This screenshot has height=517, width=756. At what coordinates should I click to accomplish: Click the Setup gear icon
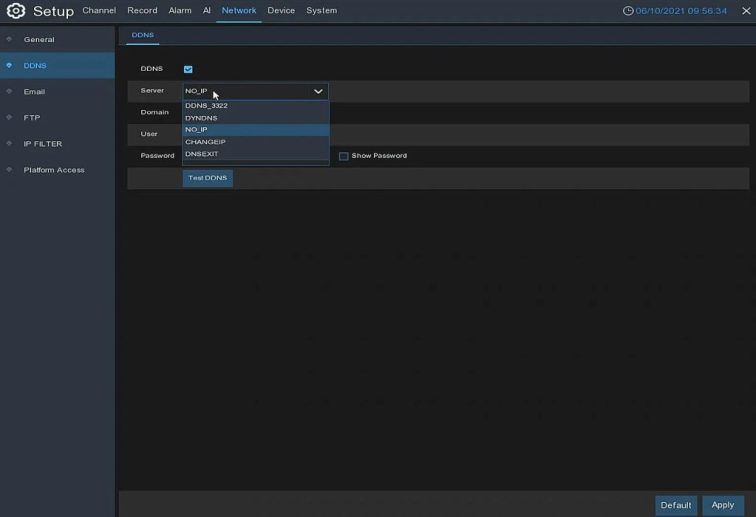[15, 11]
